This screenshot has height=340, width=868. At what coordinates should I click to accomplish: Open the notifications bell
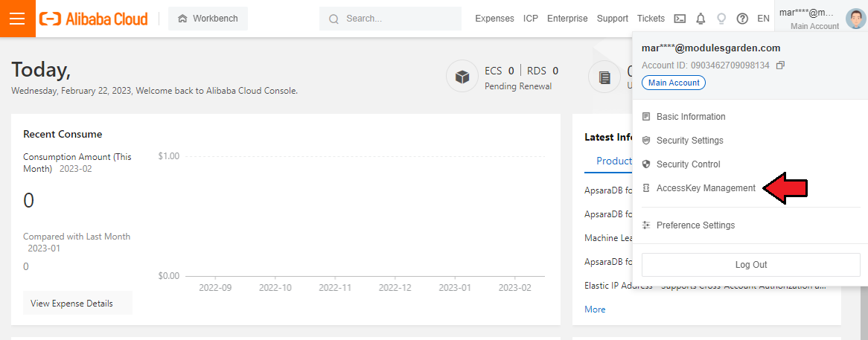pos(701,19)
